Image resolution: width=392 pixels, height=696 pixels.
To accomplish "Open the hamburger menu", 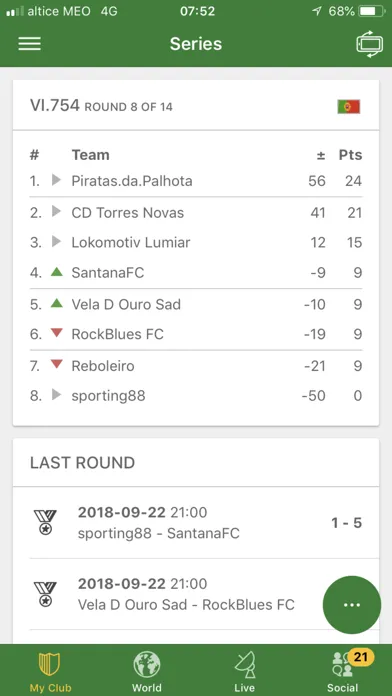I will click(29, 44).
